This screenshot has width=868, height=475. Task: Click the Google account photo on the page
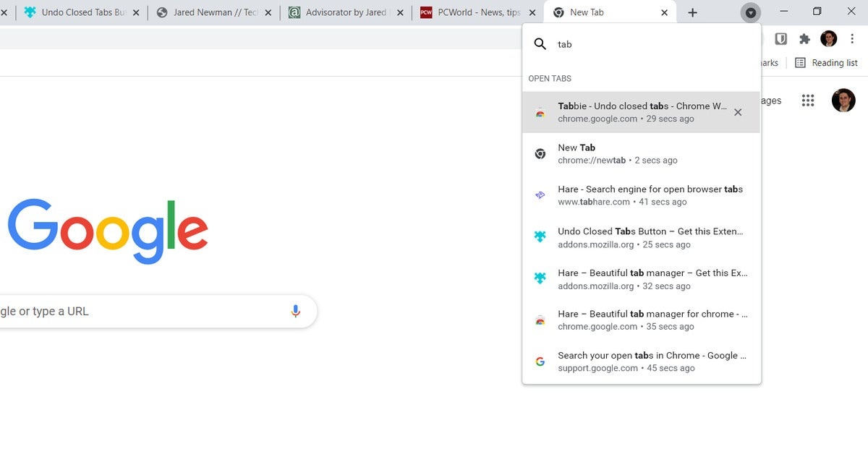pyautogui.click(x=843, y=100)
